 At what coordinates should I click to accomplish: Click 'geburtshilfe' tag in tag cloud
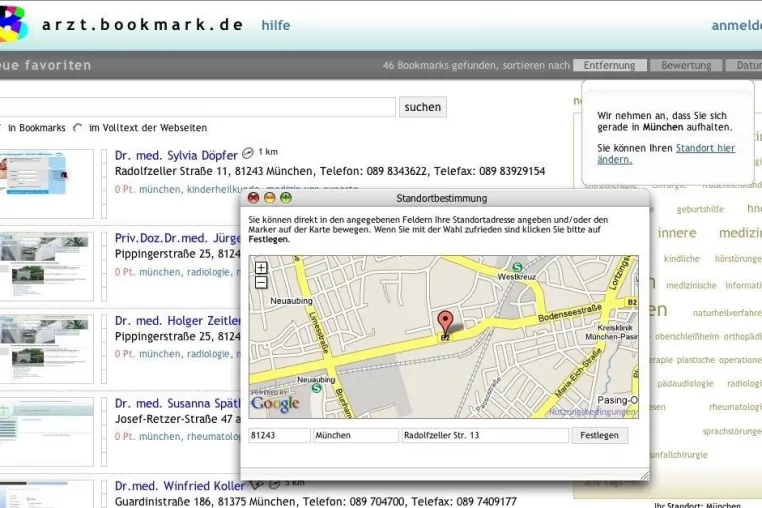pos(700,209)
